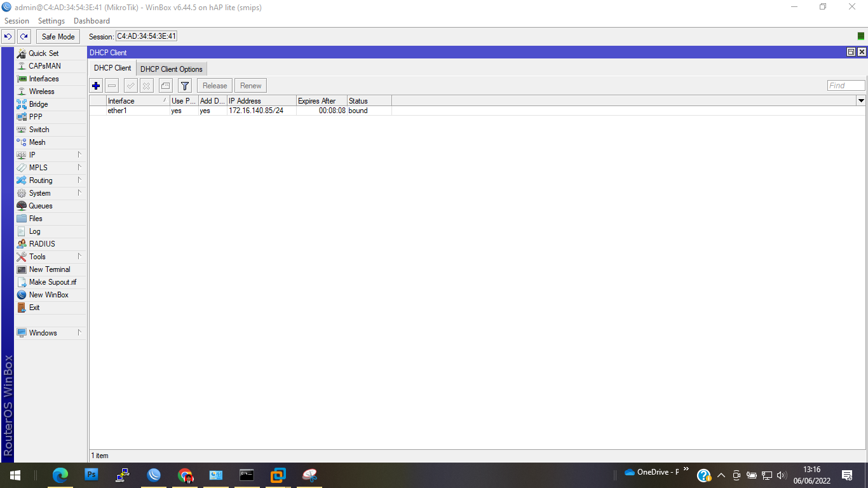Launch New Terminal

[50, 269]
